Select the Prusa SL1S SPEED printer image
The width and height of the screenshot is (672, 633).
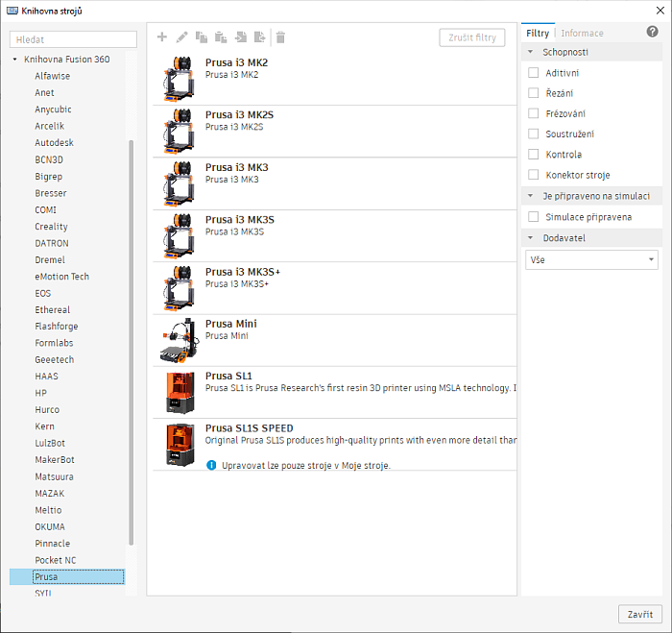coord(180,445)
